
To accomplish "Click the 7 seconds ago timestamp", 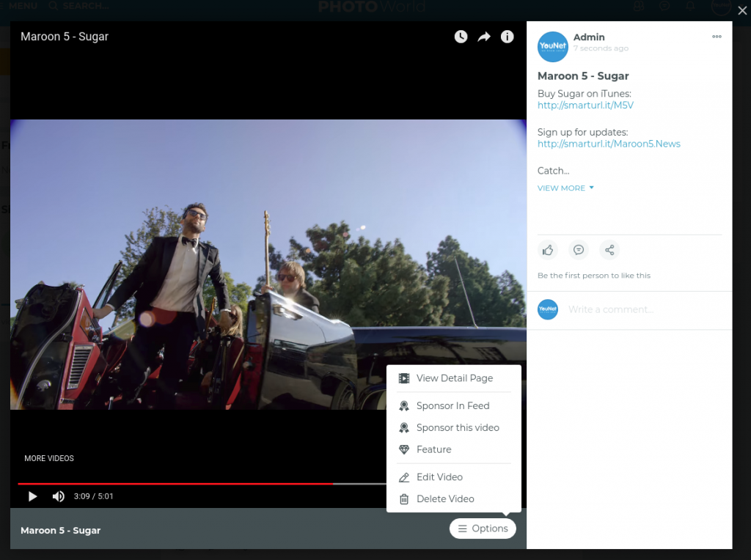I will (x=601, y=48).
